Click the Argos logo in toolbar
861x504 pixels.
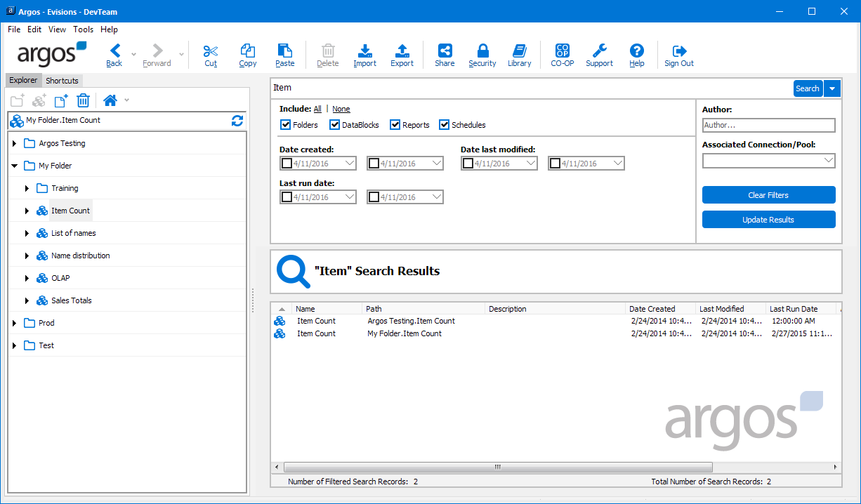tap(51, 54)
